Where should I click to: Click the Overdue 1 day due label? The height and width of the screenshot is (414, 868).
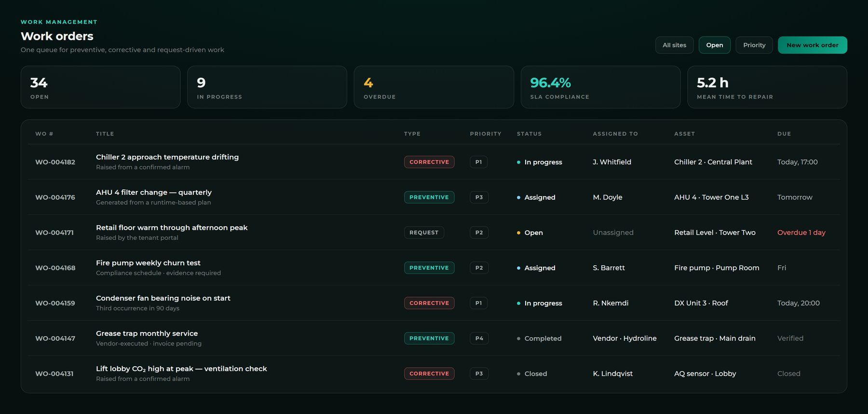(801, 233)
